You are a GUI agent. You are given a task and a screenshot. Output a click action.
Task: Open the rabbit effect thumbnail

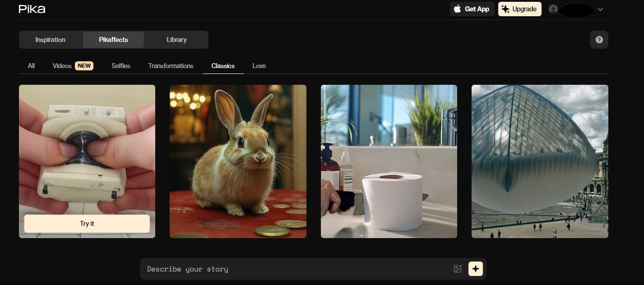click(238, 161)
